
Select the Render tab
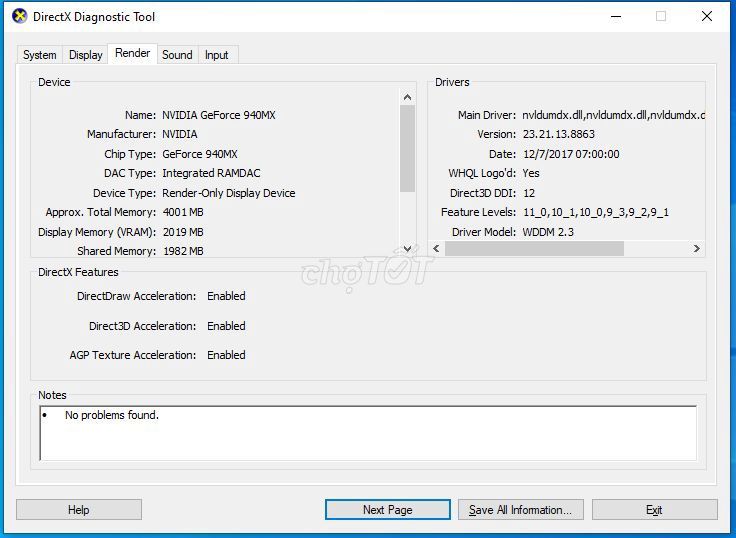coord(132,54)
